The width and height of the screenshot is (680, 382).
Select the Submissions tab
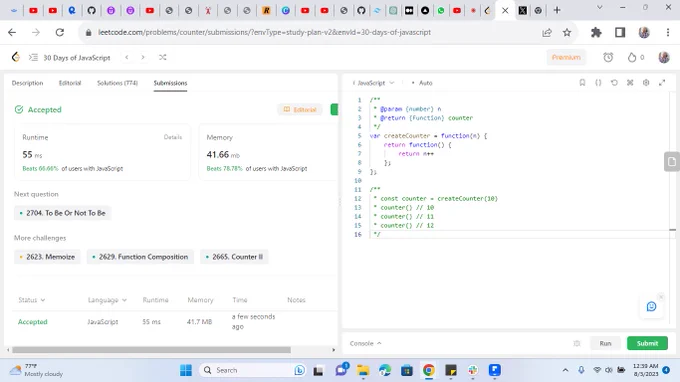[x=170, y=83]
